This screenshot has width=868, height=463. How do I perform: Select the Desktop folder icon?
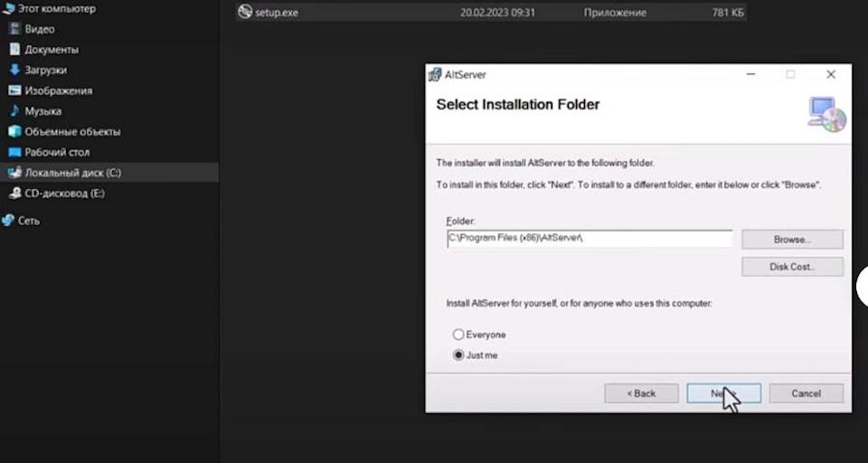point(14,152)
